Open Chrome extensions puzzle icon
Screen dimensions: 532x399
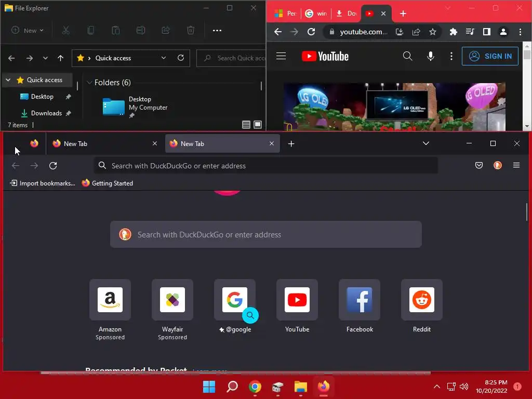pos(453,32)
